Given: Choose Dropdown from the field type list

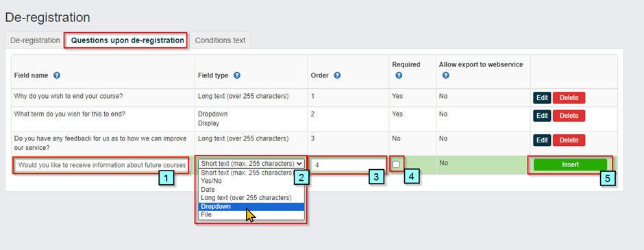Looking at the screenshot, I should click(251, 206).
